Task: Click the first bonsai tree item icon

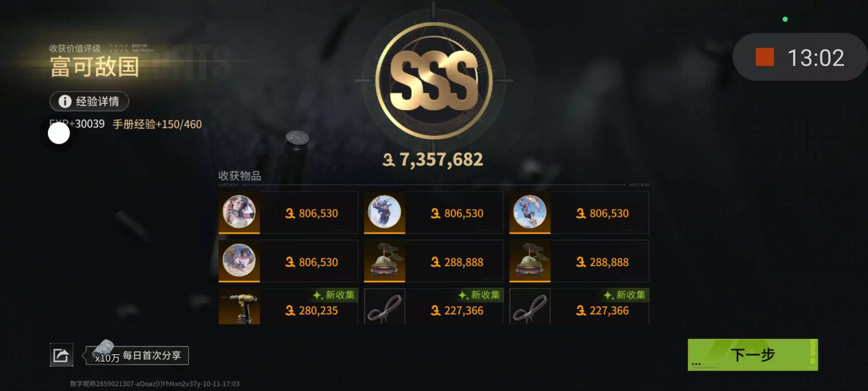Action: tap(384, 261)
